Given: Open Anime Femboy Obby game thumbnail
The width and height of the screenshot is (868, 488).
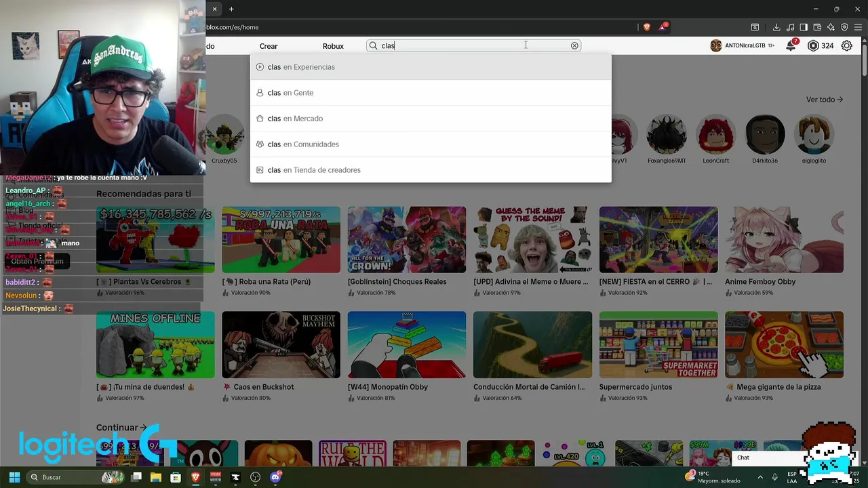Looking at the screenshot, I should pos(784,240).
